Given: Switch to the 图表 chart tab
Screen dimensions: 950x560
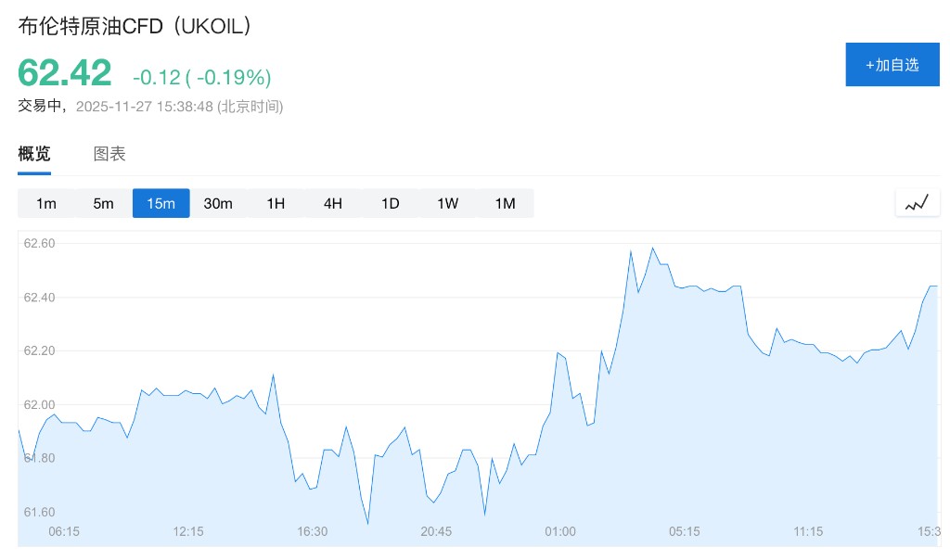Looking at the screenshot, I should [109, 154].
